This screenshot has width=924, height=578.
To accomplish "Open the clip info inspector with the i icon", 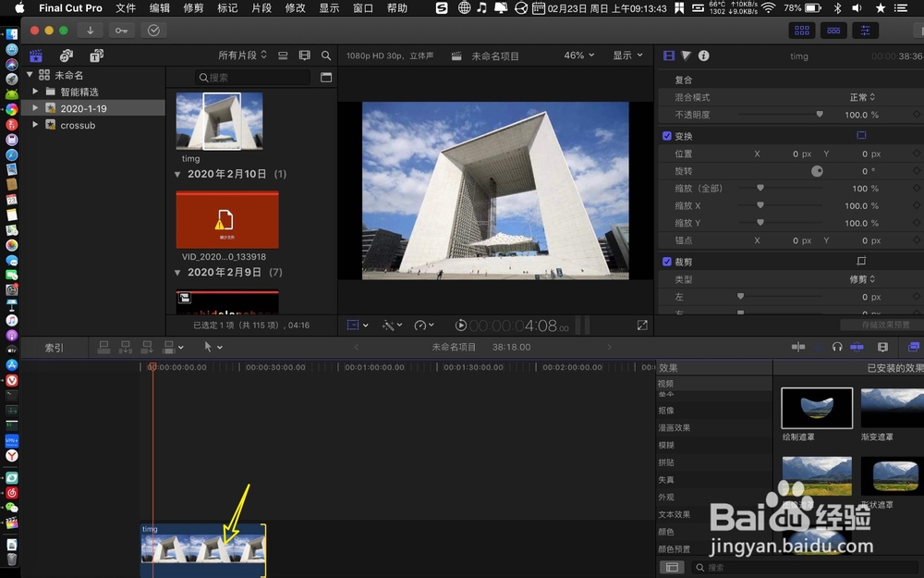I will pyautogui.click(x=705, y=55).
